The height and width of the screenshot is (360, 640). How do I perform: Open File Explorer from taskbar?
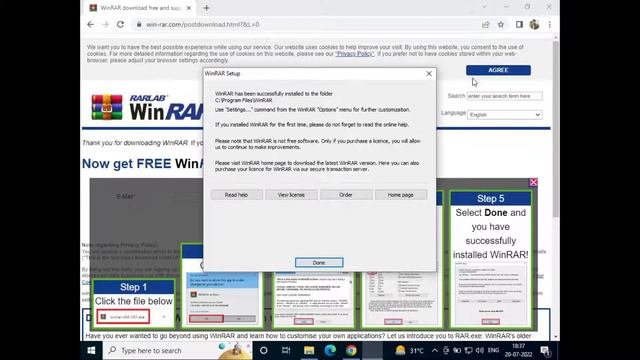click(x=309, y=351)
